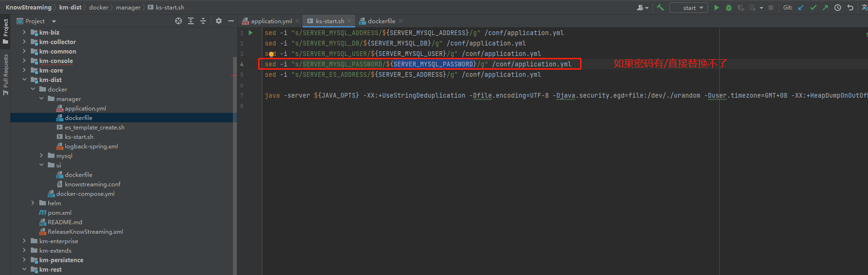868x275 pixels.
Task: Click km-dist in the breadcrumb bar
Action: click(x=70, y=8)
